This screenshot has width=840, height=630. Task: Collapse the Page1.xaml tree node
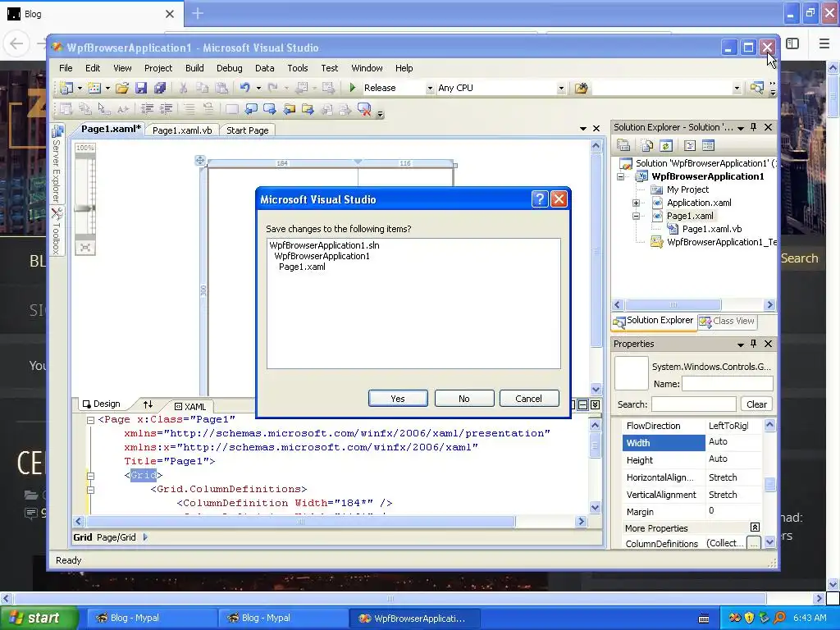[636, 217]
